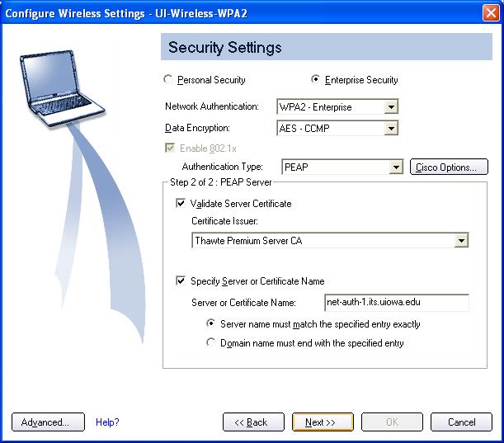Click the 'Data Encryption:' label
504x443 pixels.
[x=197, y=128]
